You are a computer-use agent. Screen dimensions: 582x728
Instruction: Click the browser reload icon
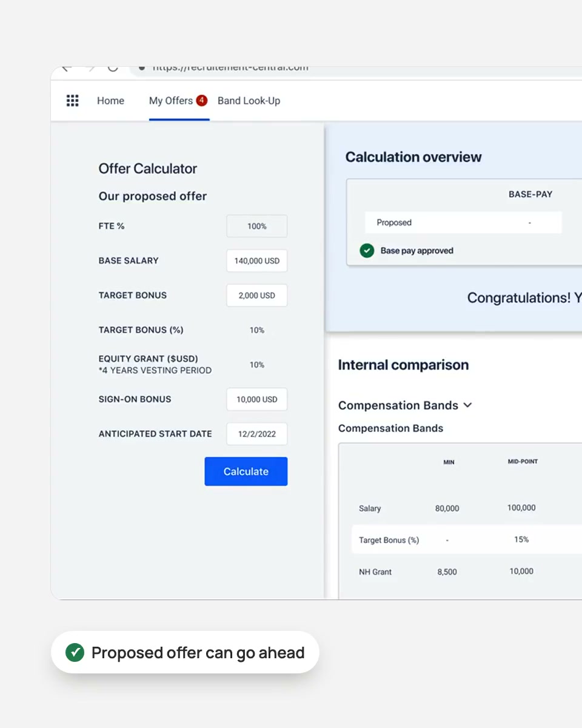click(113, 68)
